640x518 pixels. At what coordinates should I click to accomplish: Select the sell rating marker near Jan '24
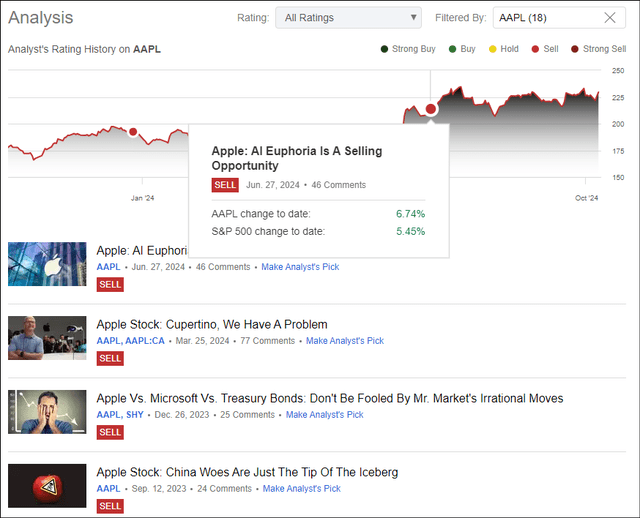click(133, 131)
